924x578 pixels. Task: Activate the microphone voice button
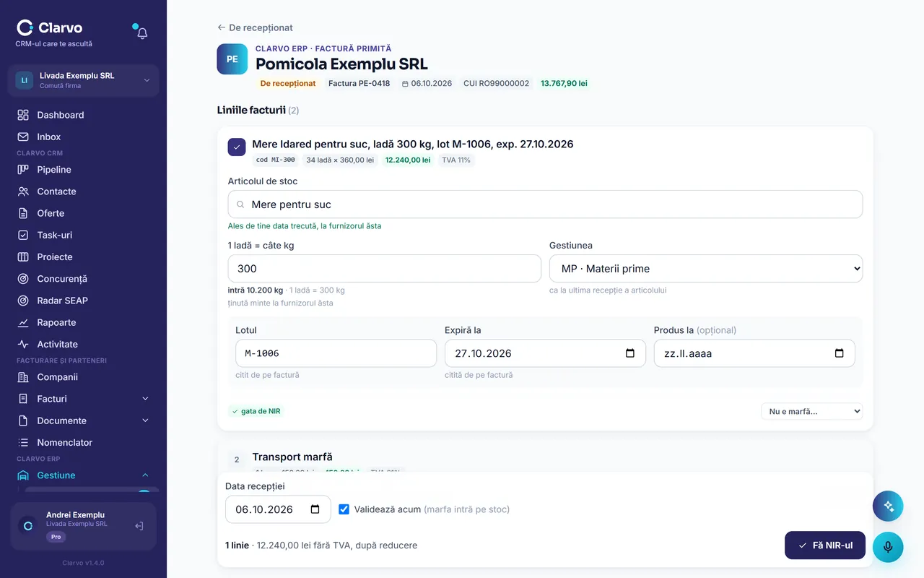coord(888,547)
